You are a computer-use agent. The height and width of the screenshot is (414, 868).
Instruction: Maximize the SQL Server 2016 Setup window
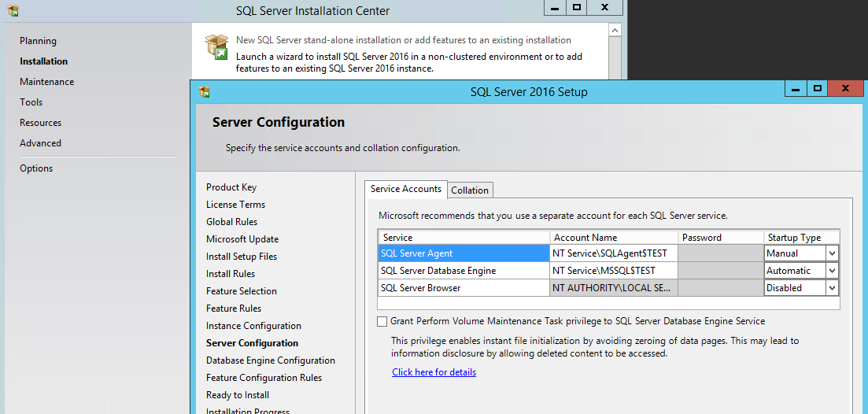coord(817,89)
